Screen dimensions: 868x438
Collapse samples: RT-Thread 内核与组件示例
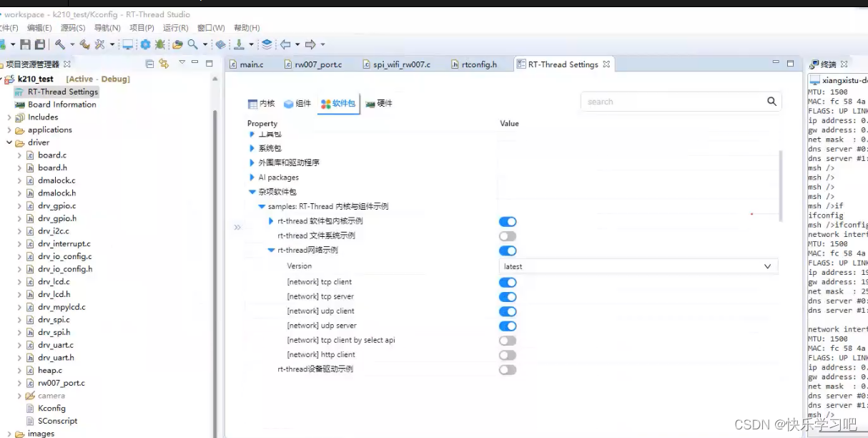point(262,206)
